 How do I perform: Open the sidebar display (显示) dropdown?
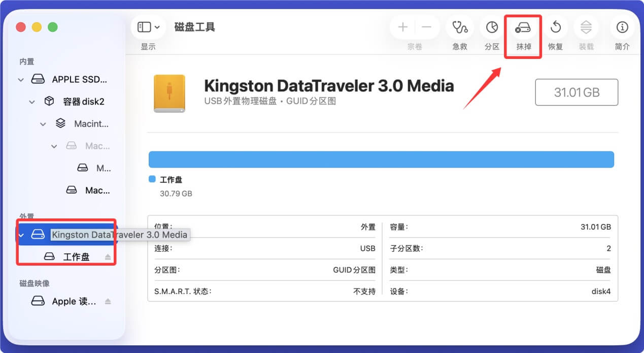149,27
